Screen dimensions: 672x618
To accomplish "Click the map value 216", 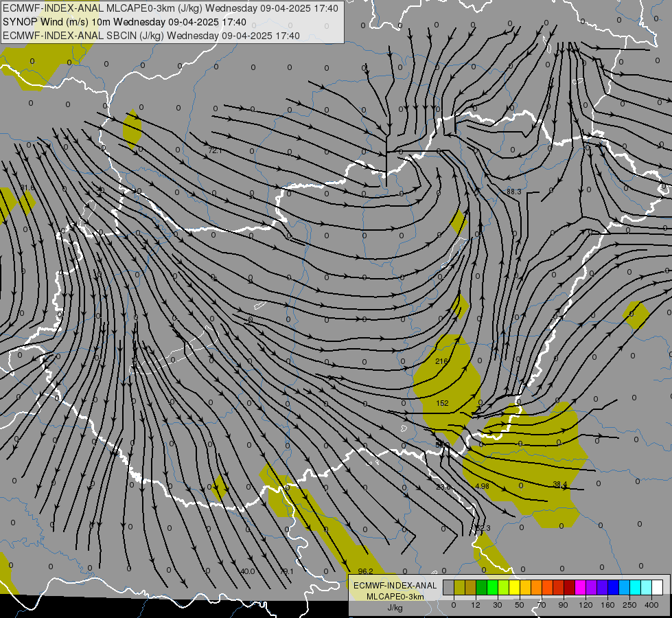I will [x=441, y=361].
